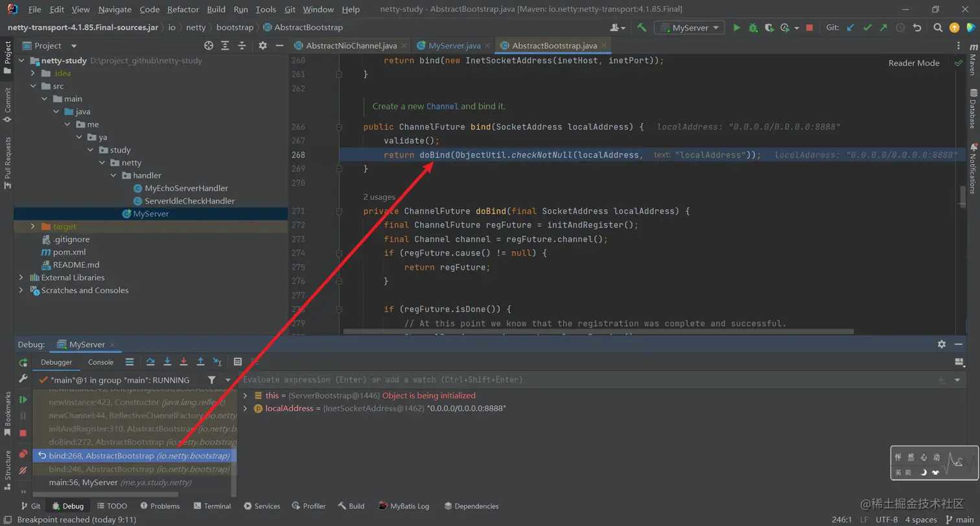This screenshot has width=980, height=526.
Task: Open the Problems tool window
Action: 159,506
